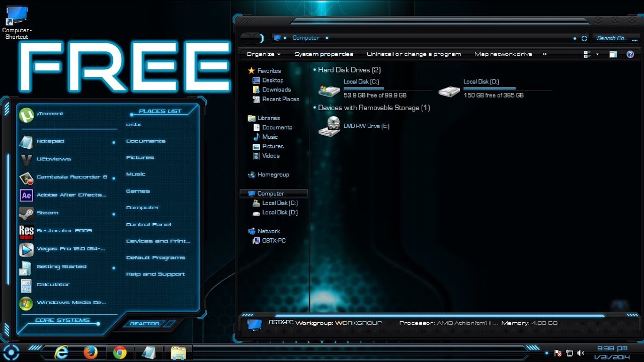Select Homegroup in navigation pane
644x362 pixels.
[x=268, y=175]
